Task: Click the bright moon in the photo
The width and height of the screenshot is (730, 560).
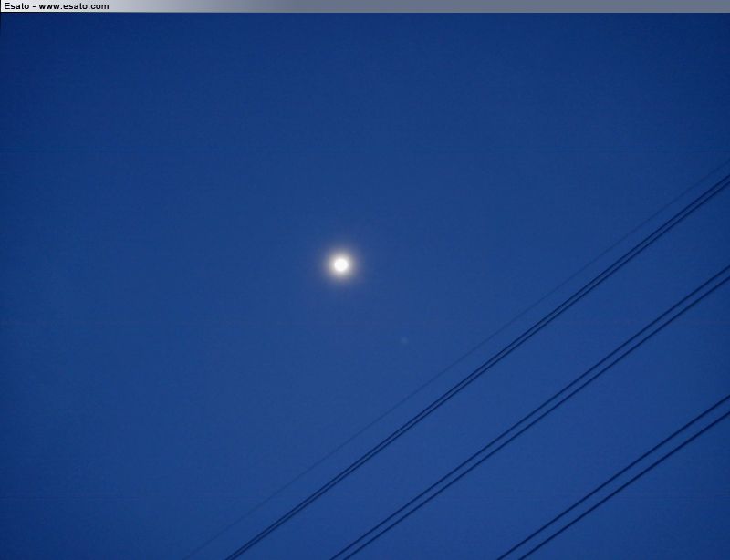Action: click(x=341, y=264)
